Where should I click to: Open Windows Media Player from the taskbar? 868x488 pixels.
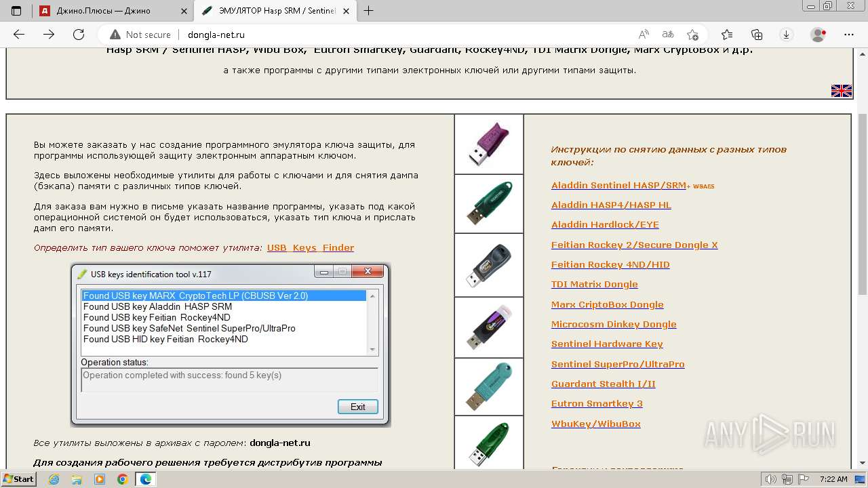point(100,479)
